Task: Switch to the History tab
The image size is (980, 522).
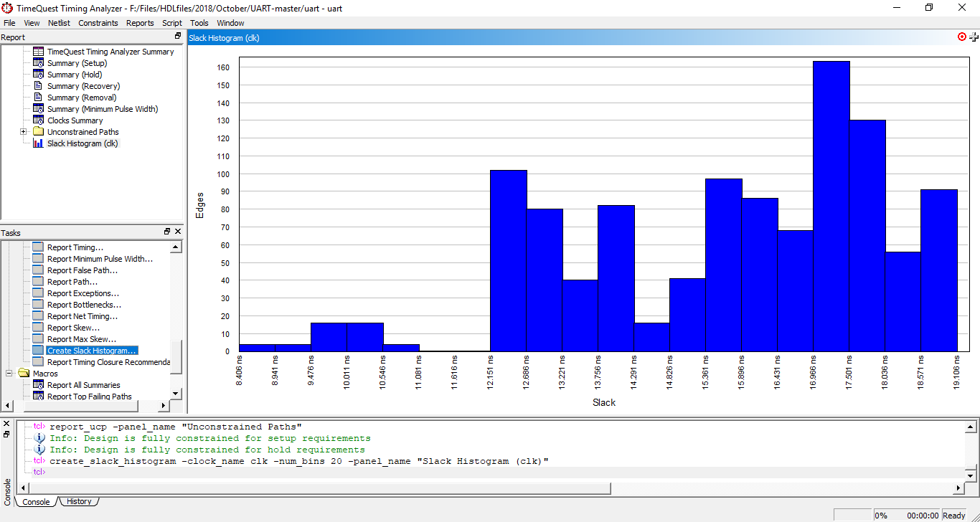Action: click(79, 502)
